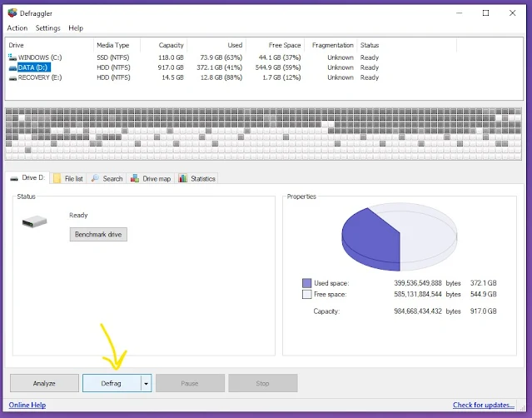Select the WINDOWS (C:) drive row name
This screenshot has width=532, height=418.
click(40, 57)
